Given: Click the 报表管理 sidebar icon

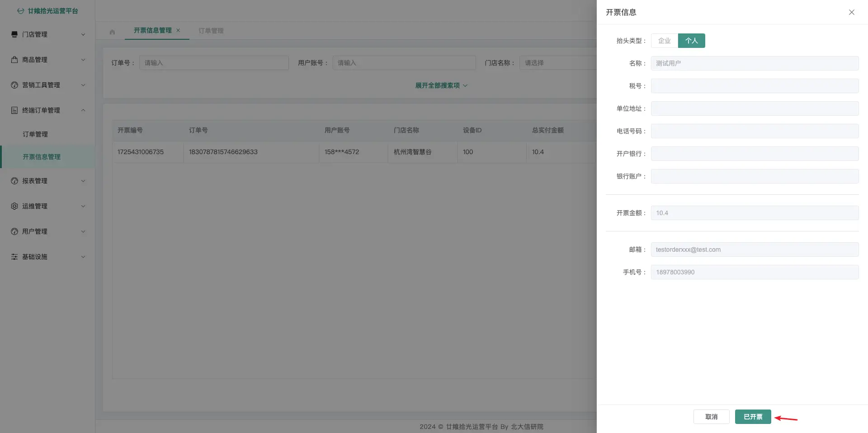Looking at the screenshot, I should (x=14, y=181).
